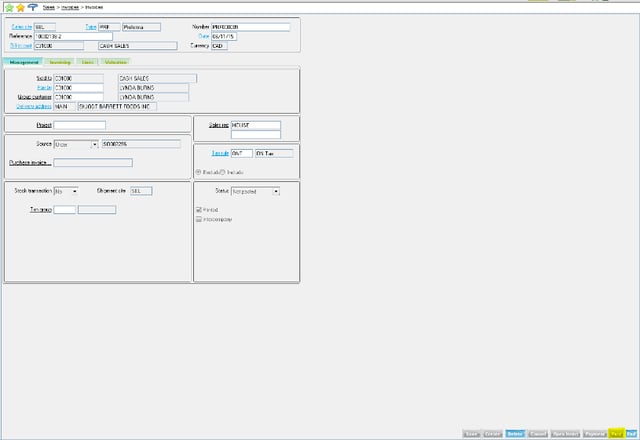Expand the Stock transaction dropdown

[x=75, y=190]
